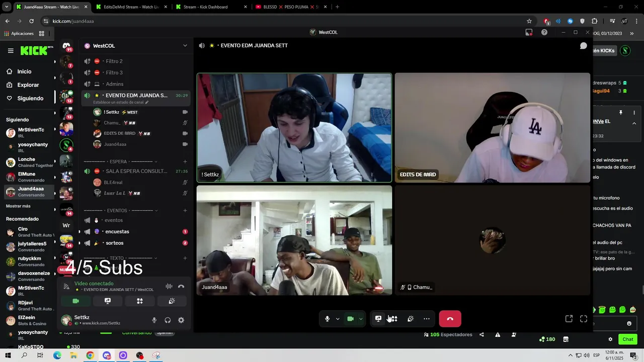644x362 pixels.
Task: Open Shazam browser extension
Action: pyautogui.click(x=570, y=21)
